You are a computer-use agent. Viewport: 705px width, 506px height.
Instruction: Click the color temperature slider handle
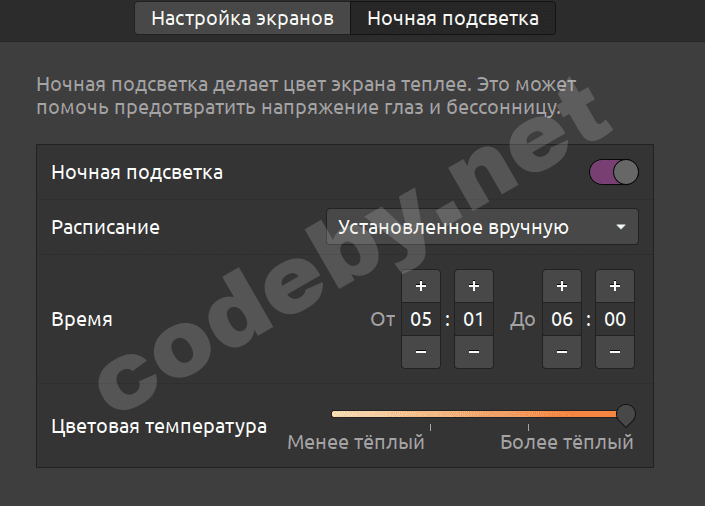click(x=626, y=415)
